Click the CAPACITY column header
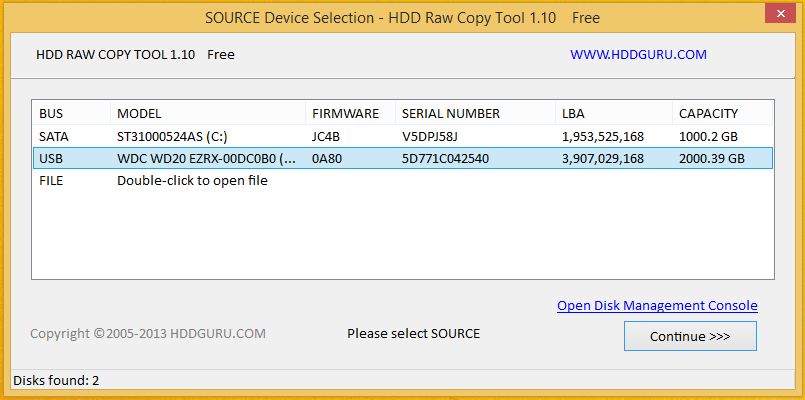The width and height of the screenshot is (805, 400). point(722,113)
